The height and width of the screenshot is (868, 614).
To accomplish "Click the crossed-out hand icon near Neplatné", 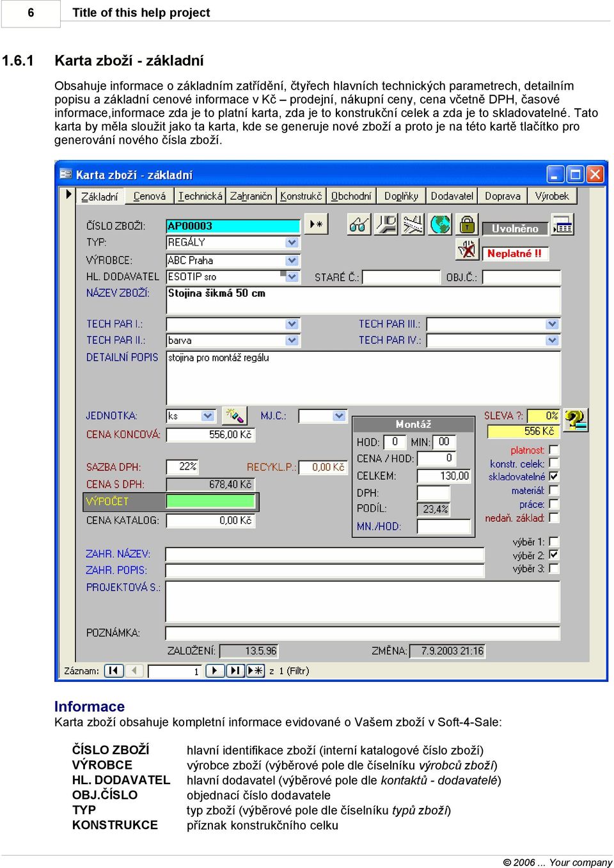I will pos(468,249).
